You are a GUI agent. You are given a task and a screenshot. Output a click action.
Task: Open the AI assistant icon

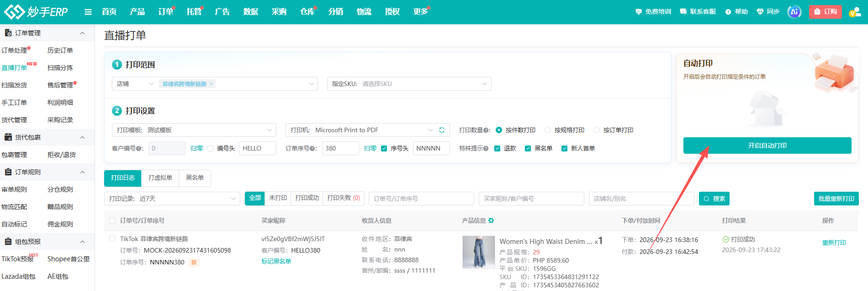tap(794, 12)
